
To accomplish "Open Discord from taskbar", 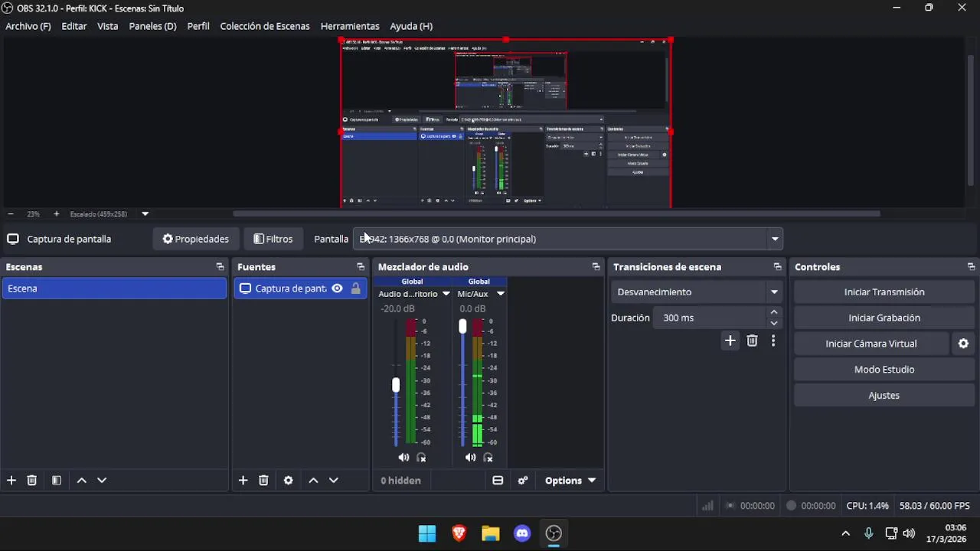I will (x=522, y=533).
